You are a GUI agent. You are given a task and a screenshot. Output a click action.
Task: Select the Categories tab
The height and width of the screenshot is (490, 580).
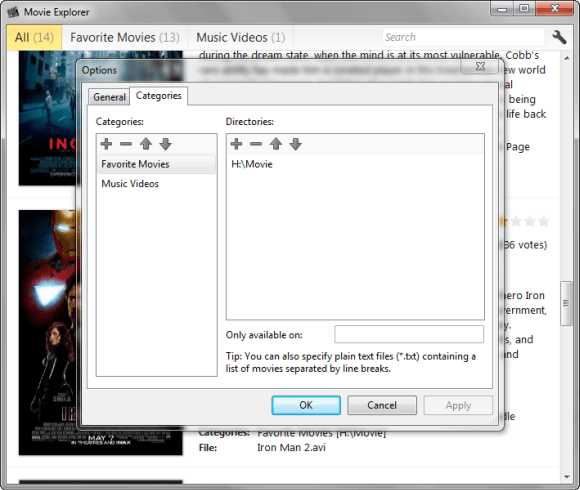[158, 96]
